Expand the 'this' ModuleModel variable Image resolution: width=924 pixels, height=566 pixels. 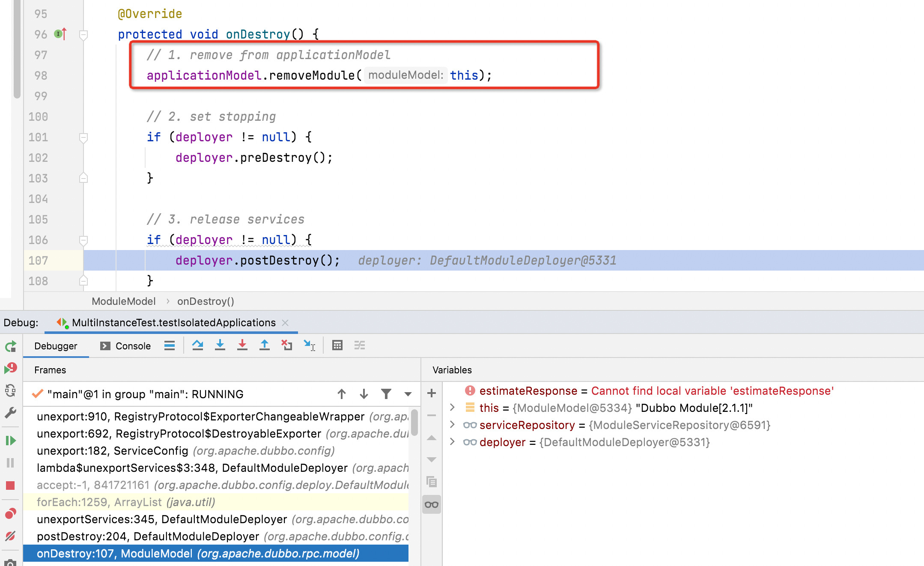pyautogui.click(x=452, y=408)
